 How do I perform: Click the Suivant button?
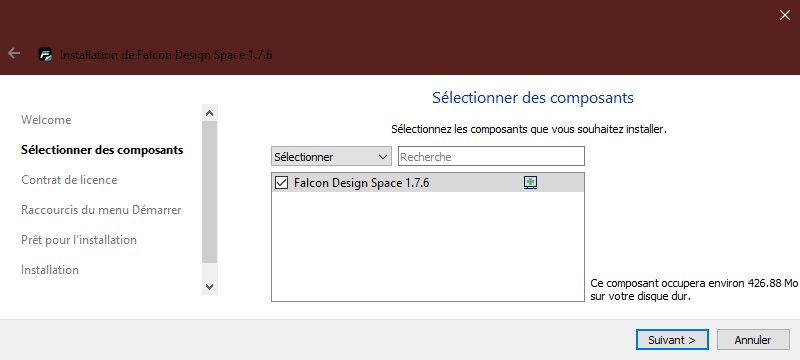(672, 340)
